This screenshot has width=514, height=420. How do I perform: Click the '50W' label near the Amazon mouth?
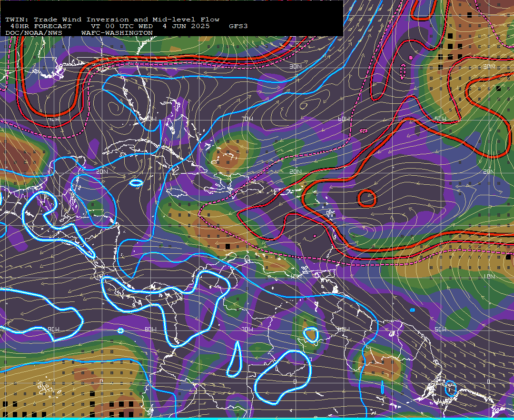440,329
